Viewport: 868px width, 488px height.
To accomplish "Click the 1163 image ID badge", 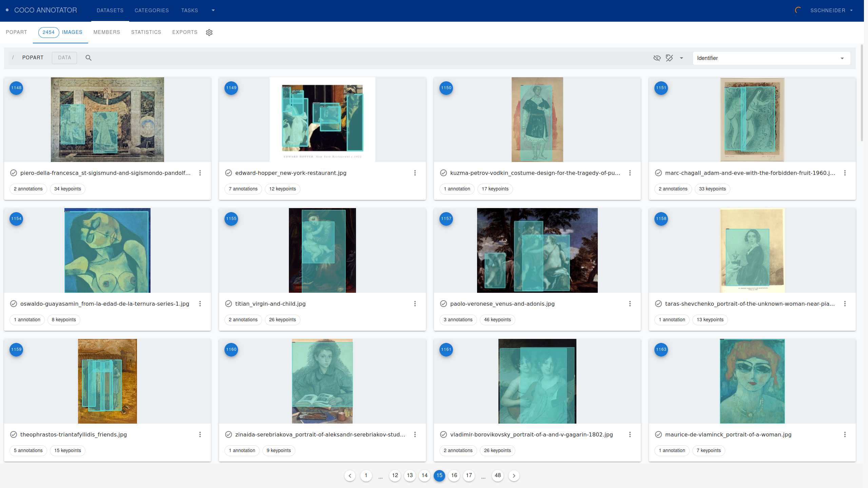I will point(661,349).
